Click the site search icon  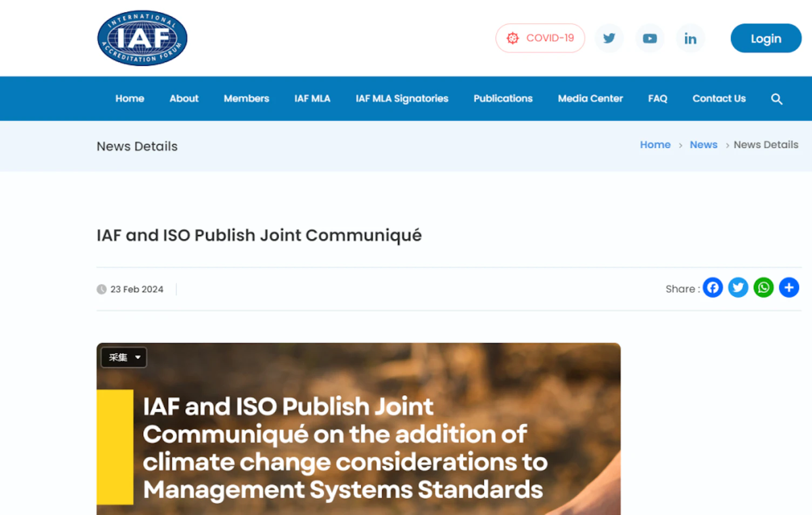point(776,99)
